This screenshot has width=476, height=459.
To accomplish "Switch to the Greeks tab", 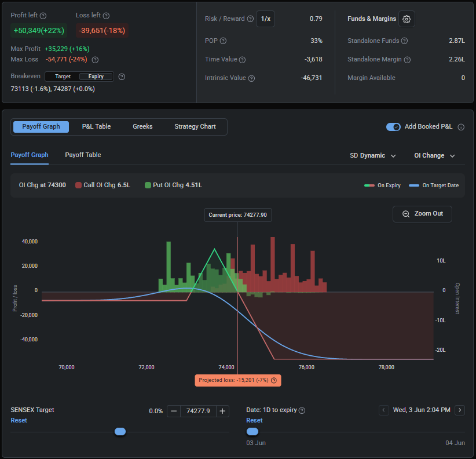I will (142, 127).
